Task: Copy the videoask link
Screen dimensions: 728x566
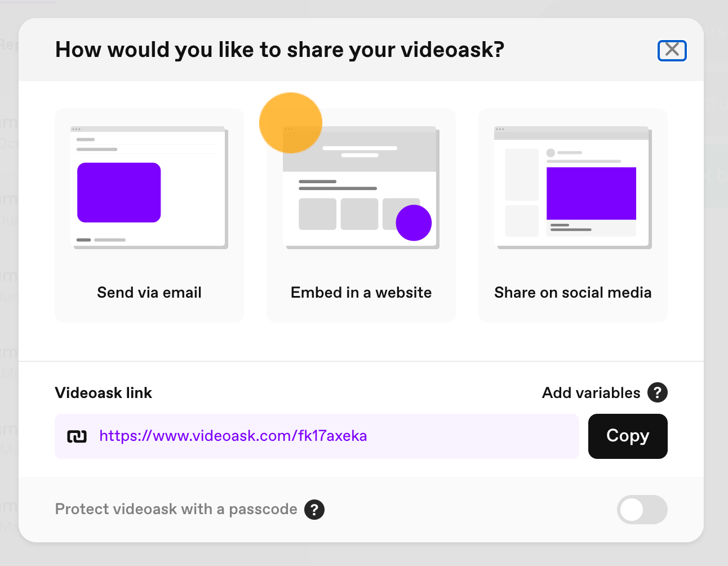Action: 628,436
